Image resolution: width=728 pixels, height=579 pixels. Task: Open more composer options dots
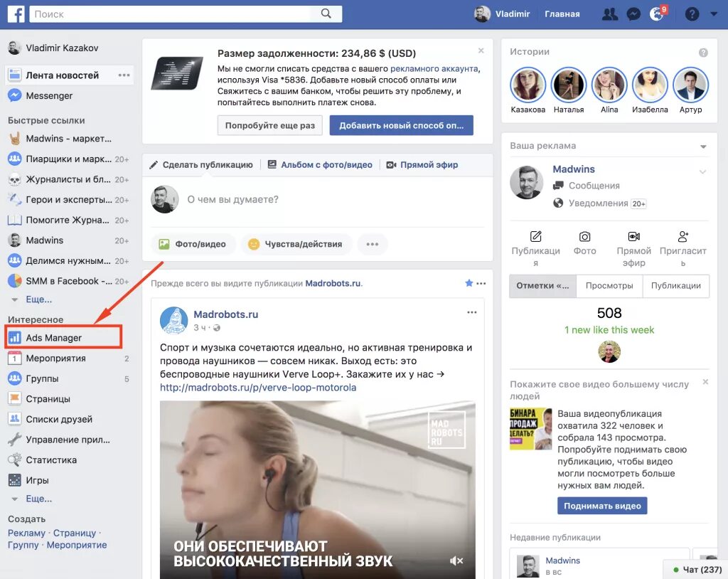coord(373,244)
